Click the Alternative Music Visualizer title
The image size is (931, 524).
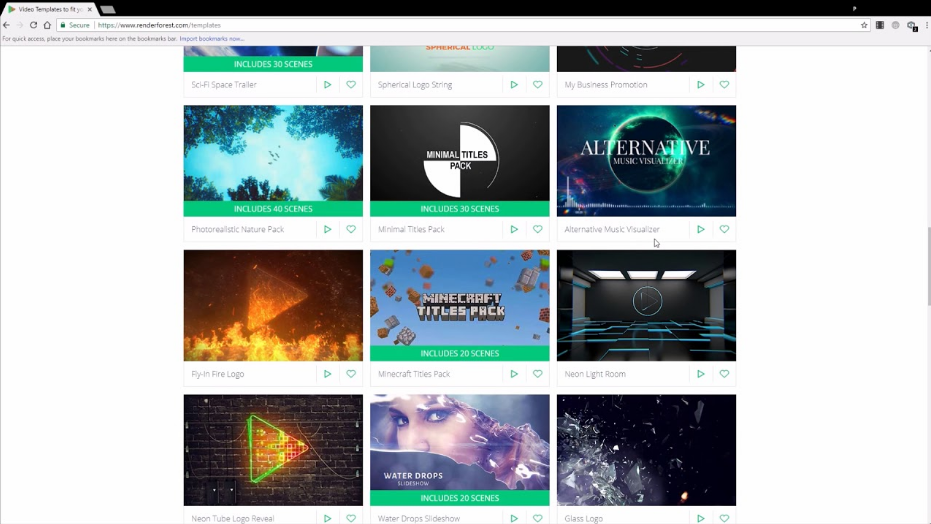pos(612,229)
